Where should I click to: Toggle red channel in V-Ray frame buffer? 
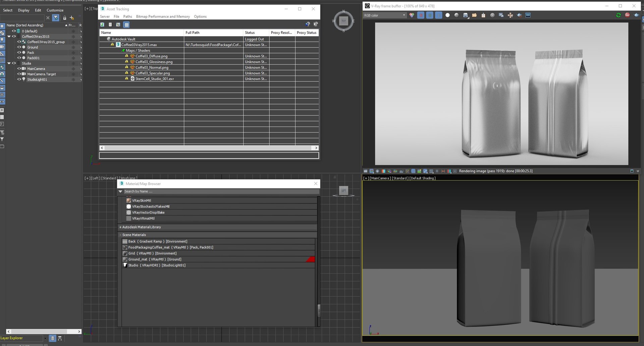(x=421, y=15)
